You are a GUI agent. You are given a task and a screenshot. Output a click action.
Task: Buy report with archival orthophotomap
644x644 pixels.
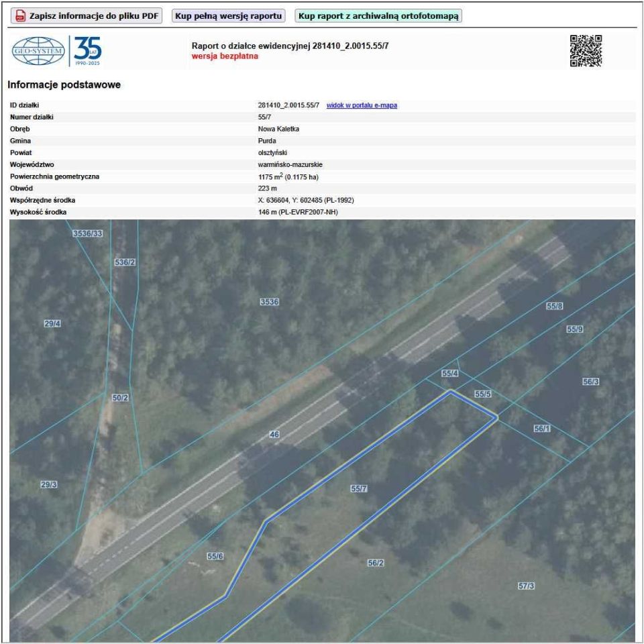tap(378, 16)
